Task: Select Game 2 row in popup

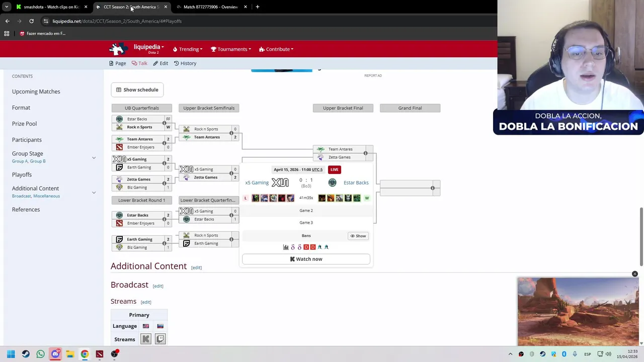Action: [x=306, y=211]
